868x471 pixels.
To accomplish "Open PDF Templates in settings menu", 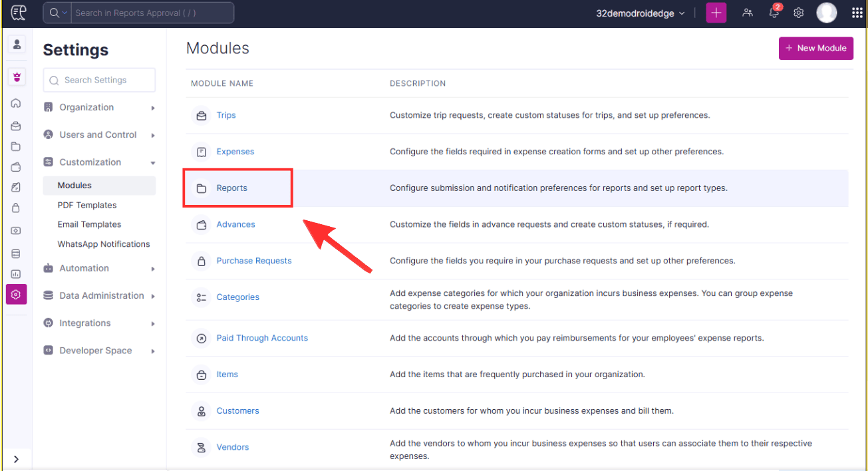I will pyautogui.click(x=87, y=205).
